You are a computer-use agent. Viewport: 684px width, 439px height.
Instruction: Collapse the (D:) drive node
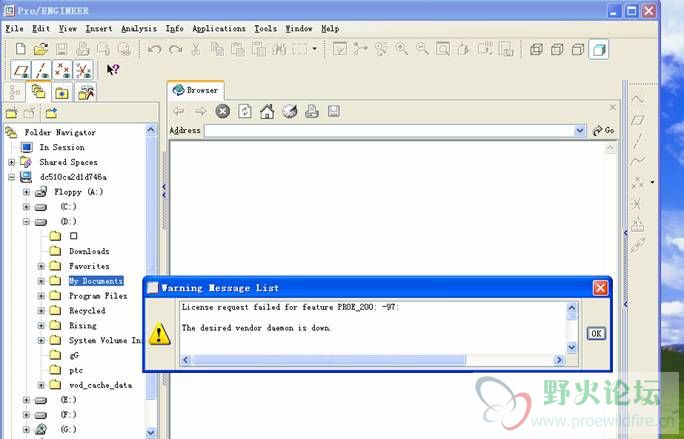(x=27, y=222)
